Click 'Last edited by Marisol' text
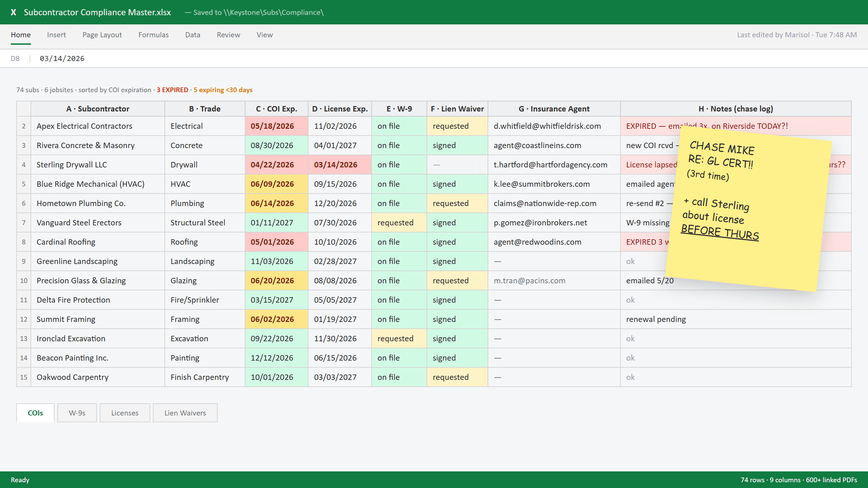Screen dimensions: 868x488 tap(773, 35)
